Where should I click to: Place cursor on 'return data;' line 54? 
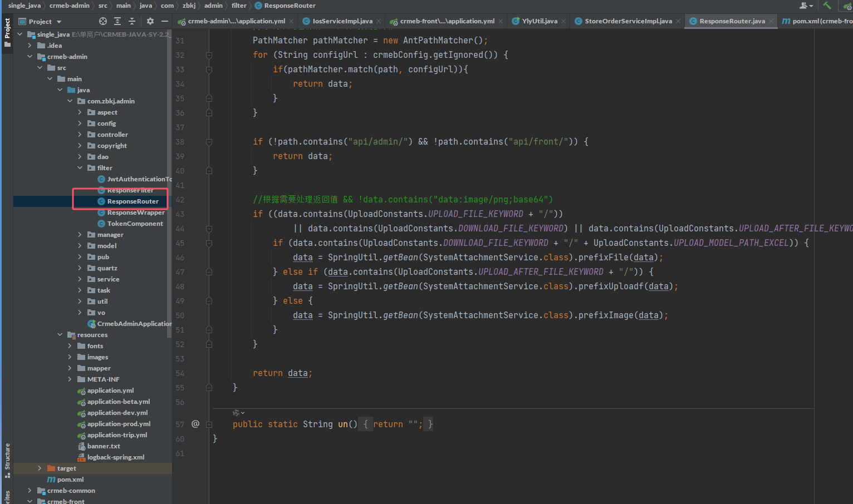point(282,373)
